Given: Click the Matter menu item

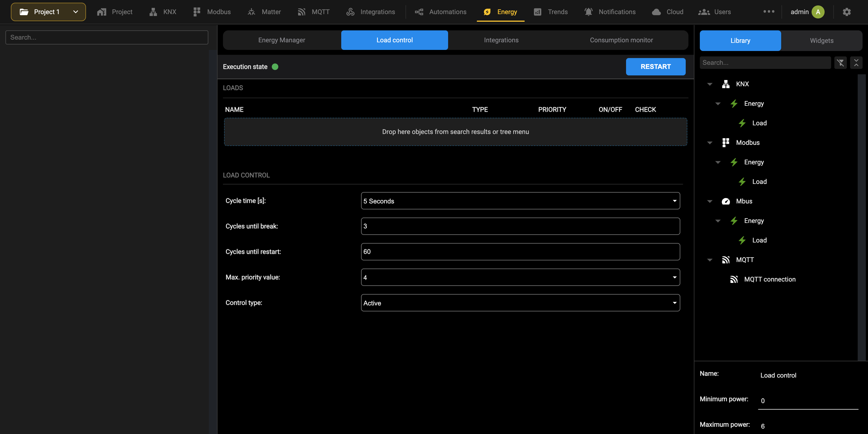Looking at the screenshot, I should tap(264, 12).
